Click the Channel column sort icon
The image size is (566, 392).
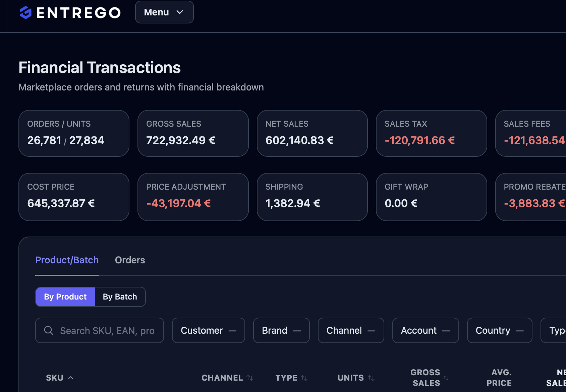tap(250, 378)
